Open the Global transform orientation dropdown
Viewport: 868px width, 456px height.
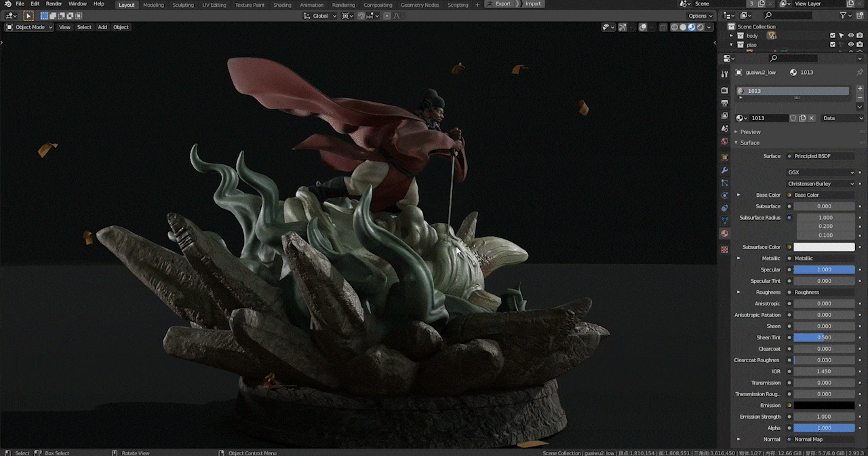click(x=320, y=16)
